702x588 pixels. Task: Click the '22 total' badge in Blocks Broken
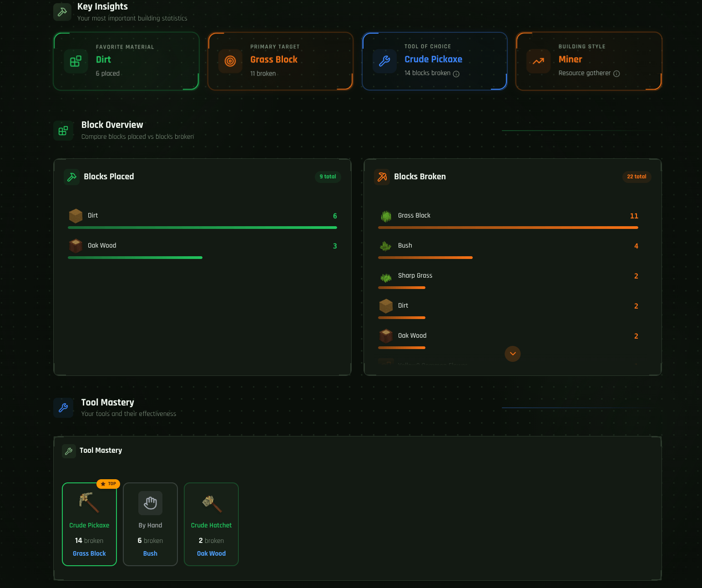pyautogui.click(x=636, y=177)
